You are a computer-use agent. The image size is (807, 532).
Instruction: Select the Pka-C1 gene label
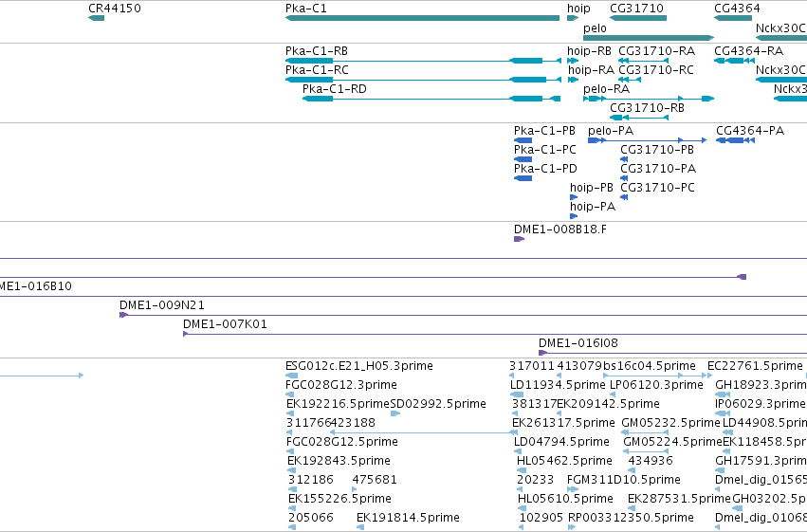pyautogui.click(x=305, y=9)
